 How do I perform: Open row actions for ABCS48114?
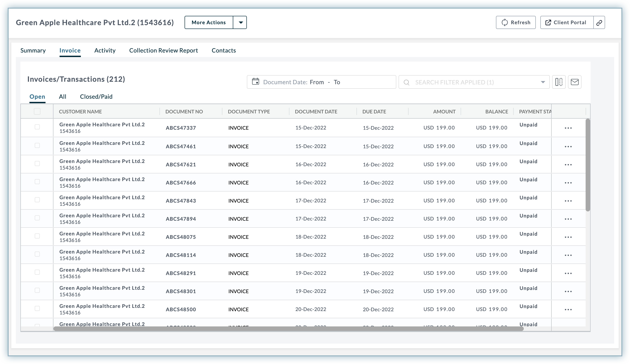pos(568,255)
